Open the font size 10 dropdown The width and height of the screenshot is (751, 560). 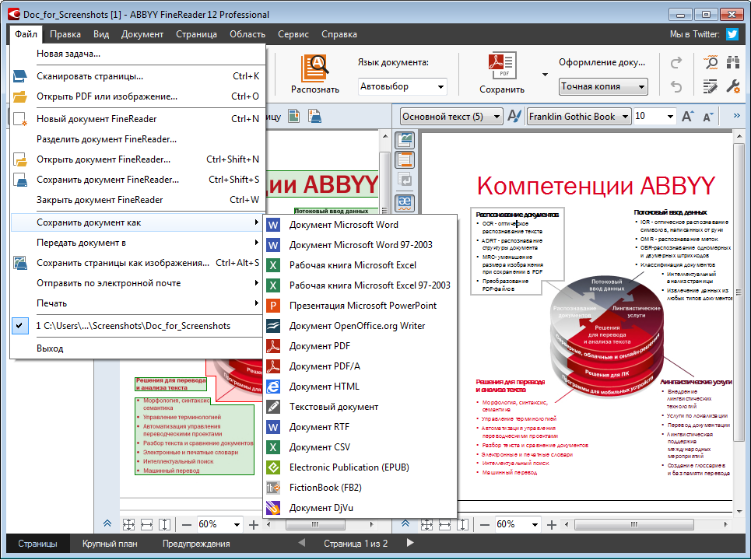click(670, 117)
